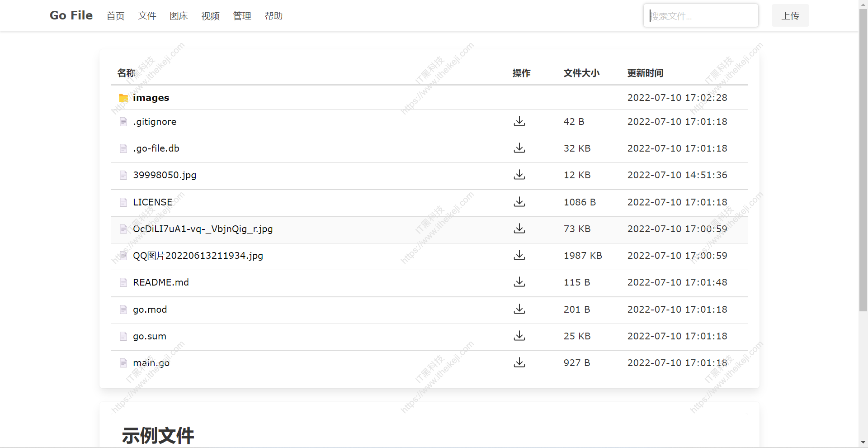
Task: Download the main.go file
Action: [519, 362]
